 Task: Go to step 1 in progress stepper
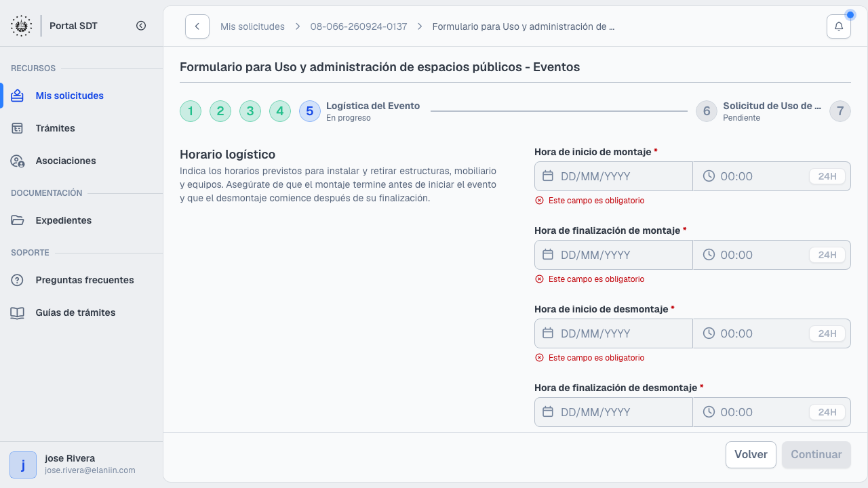click(191, 111)
